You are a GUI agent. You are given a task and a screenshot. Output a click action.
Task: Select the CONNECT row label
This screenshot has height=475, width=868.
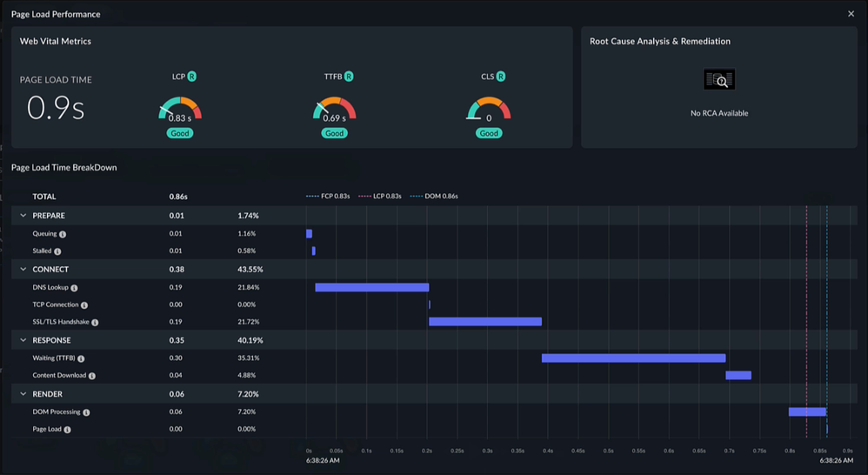pyautogui.click(x=50, y=269)
